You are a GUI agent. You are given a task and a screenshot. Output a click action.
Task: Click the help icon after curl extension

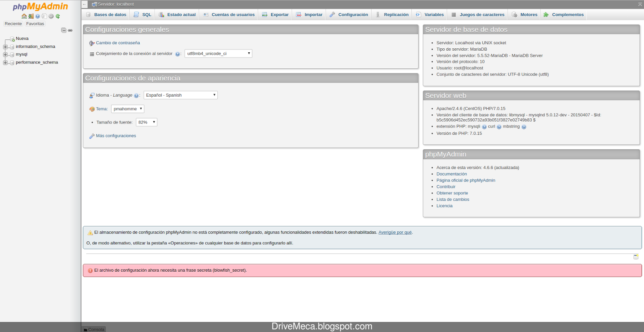(x=499, y=127)
